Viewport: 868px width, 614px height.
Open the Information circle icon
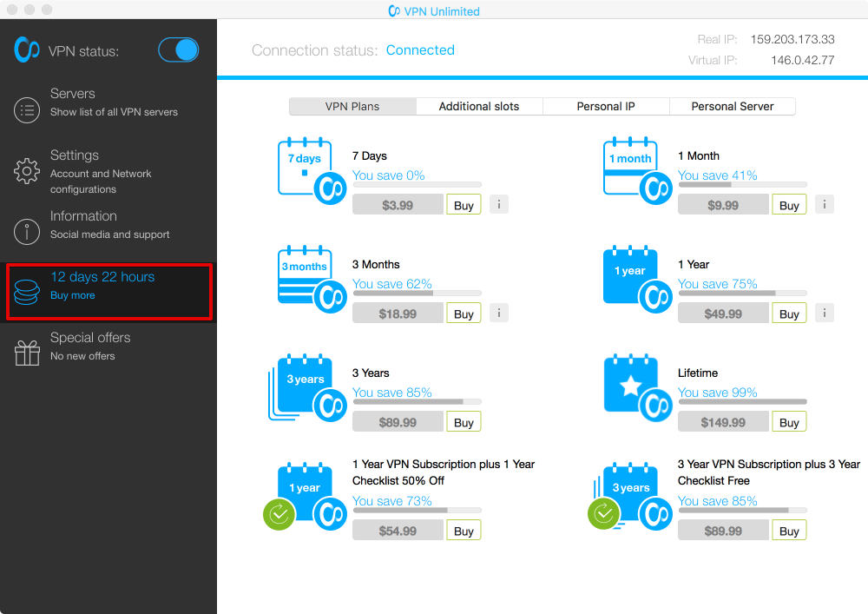[x=27, y=231]
